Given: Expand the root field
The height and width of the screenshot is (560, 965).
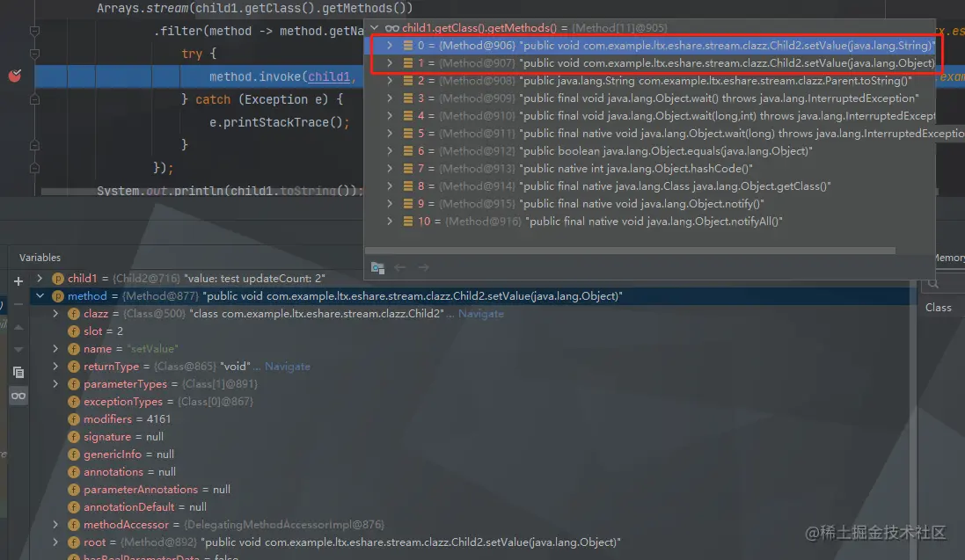Looking at the screenshot, I should click(56, 542).
